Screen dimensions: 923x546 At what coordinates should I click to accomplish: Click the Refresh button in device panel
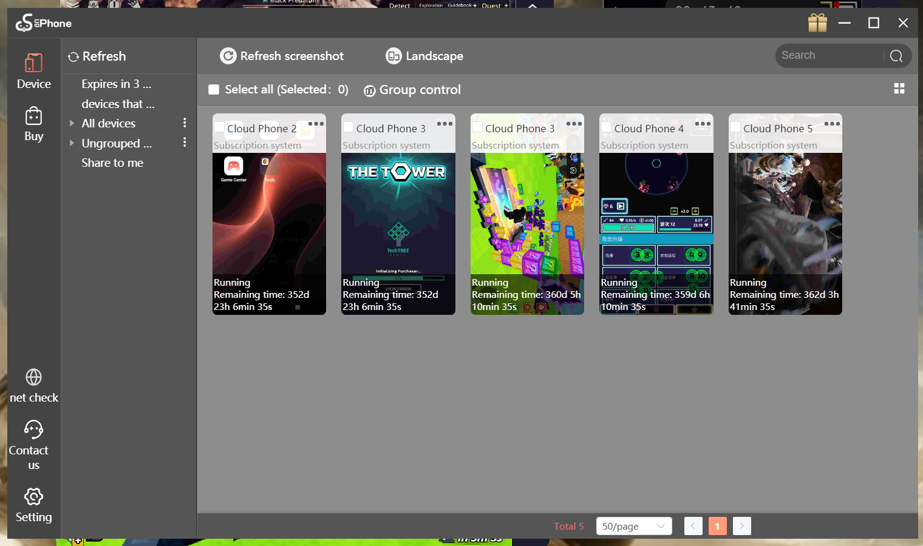97,56
